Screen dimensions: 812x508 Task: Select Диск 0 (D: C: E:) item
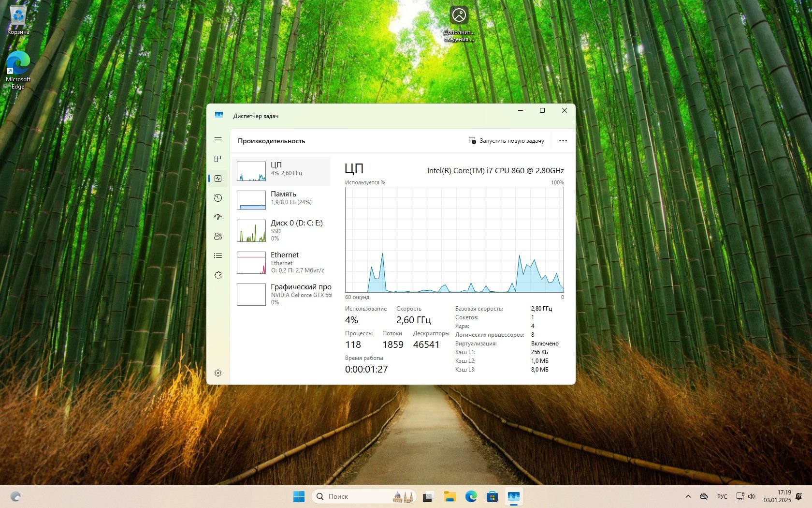click(x=281, y=231)
